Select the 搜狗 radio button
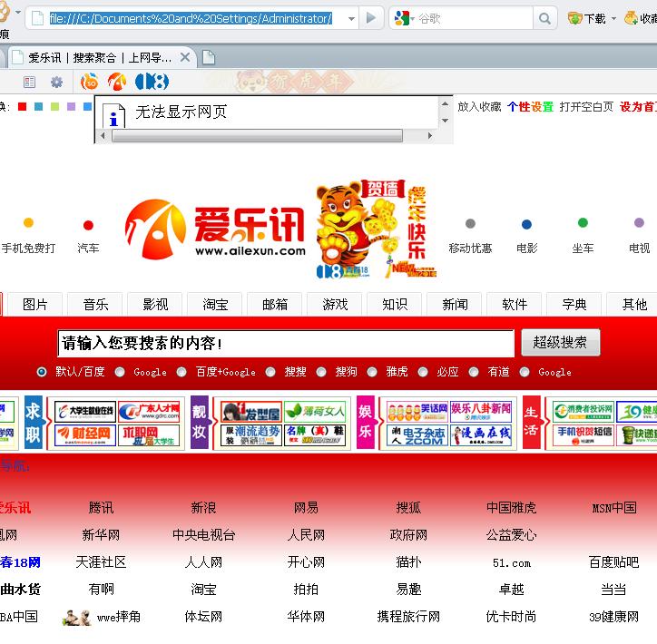The width and height of the screenshot is (657, 644). coord(321,372)
